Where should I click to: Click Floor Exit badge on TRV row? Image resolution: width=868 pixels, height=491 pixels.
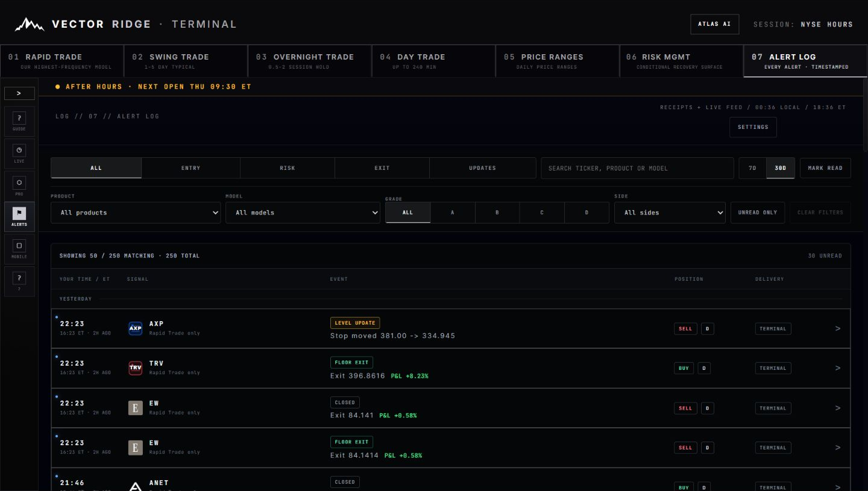click(351, 363)
